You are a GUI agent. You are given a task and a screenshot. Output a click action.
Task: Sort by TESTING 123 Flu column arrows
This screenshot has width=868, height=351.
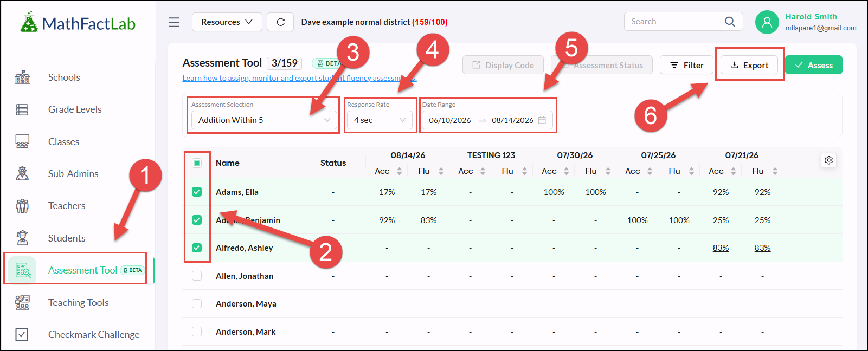tap(525, 171)
